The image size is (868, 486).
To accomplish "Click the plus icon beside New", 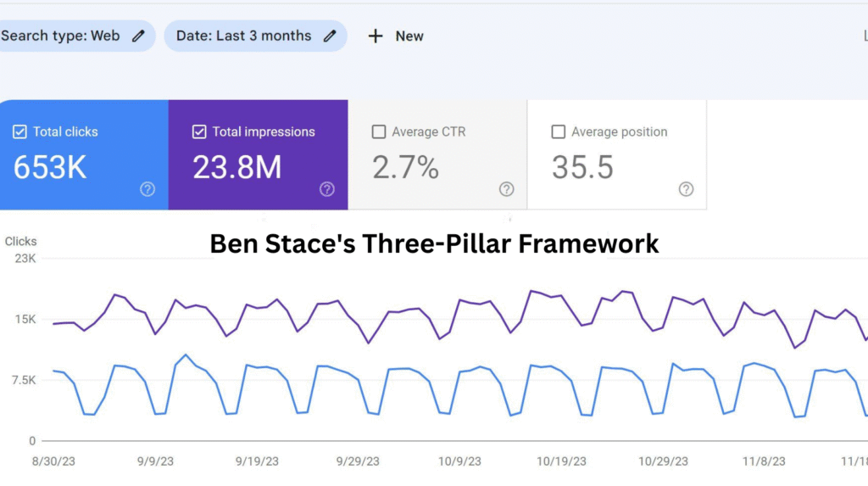I will 376,36.
